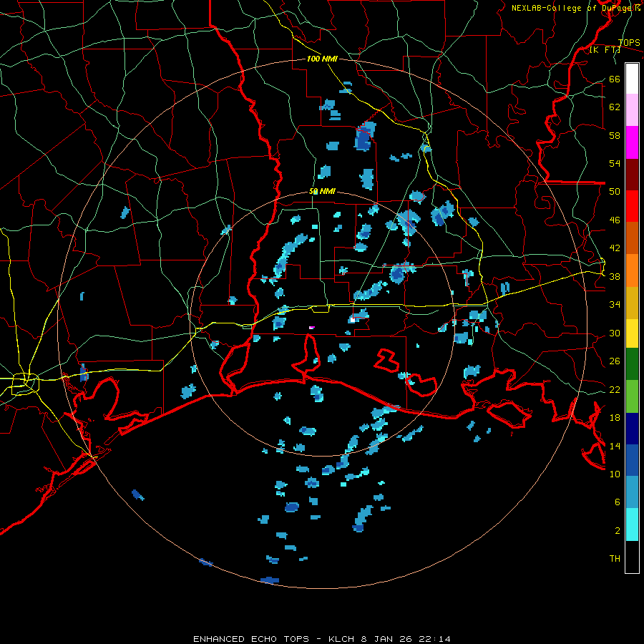
Task: Select the dark green legend swatch
Action: (632, 364)
